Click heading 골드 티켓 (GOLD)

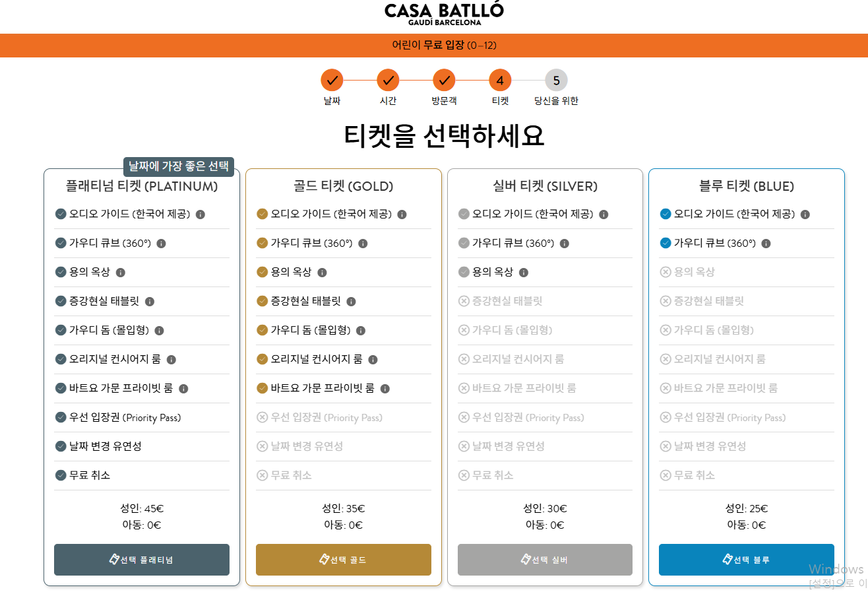pyautogui.click(x=344, y=186)
